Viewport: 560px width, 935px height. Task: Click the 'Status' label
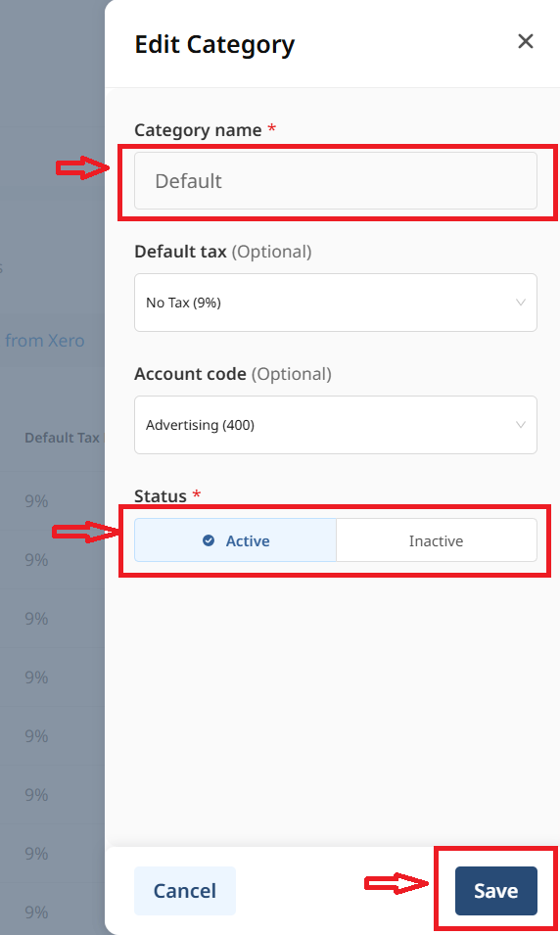click(161, 496)
